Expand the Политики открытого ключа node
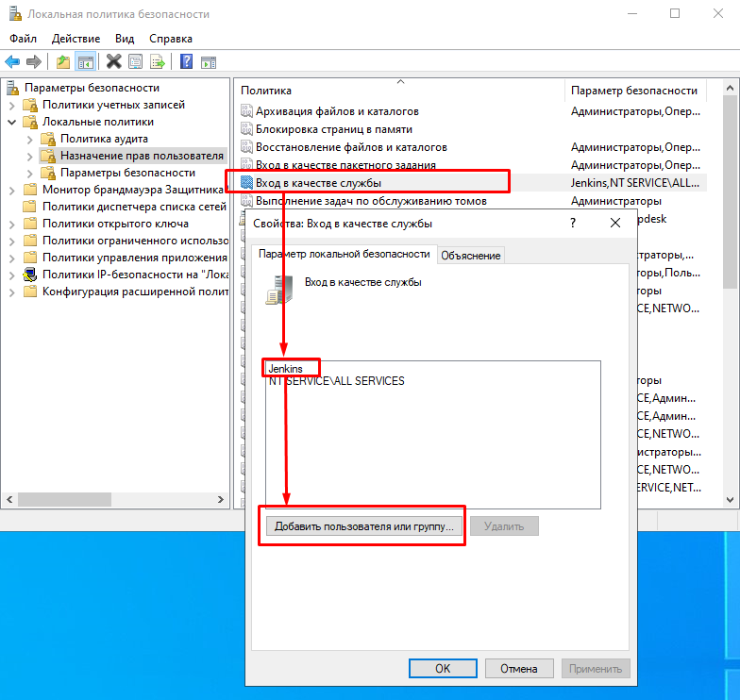The width and height of the screenshot is (740, 700). (x=12, y=224)
